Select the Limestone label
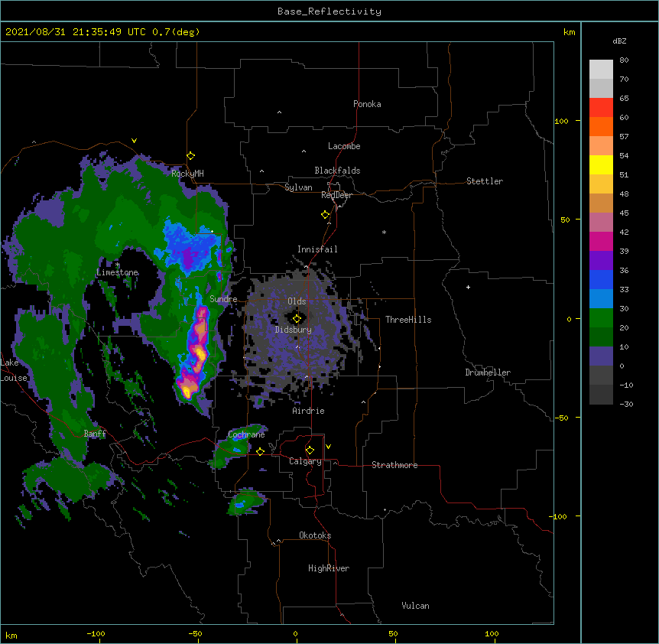 117,272
